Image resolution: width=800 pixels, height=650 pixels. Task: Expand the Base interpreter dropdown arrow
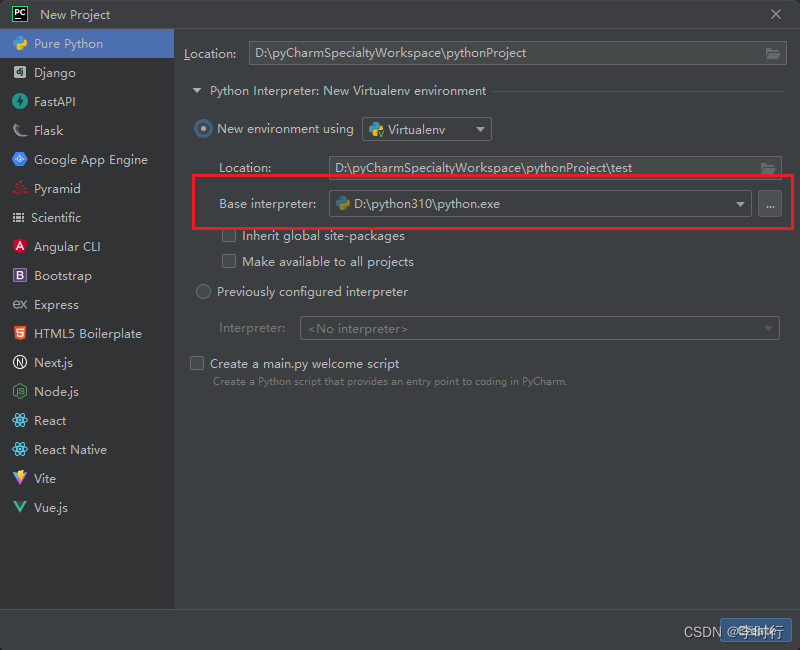740,204
